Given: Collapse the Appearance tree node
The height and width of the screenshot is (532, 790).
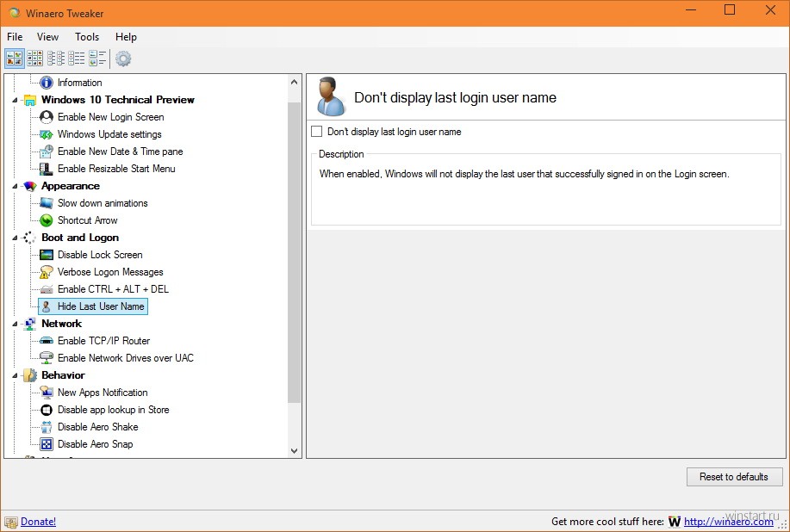Looking at the screenshot, I should click(15, 186).
